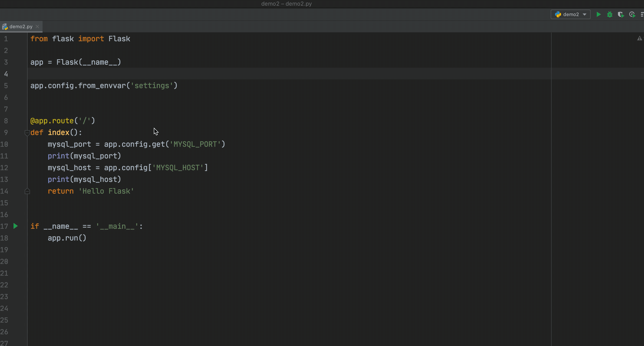
Task: Close the demo2.py tab
Action: [x=37, y=26]
